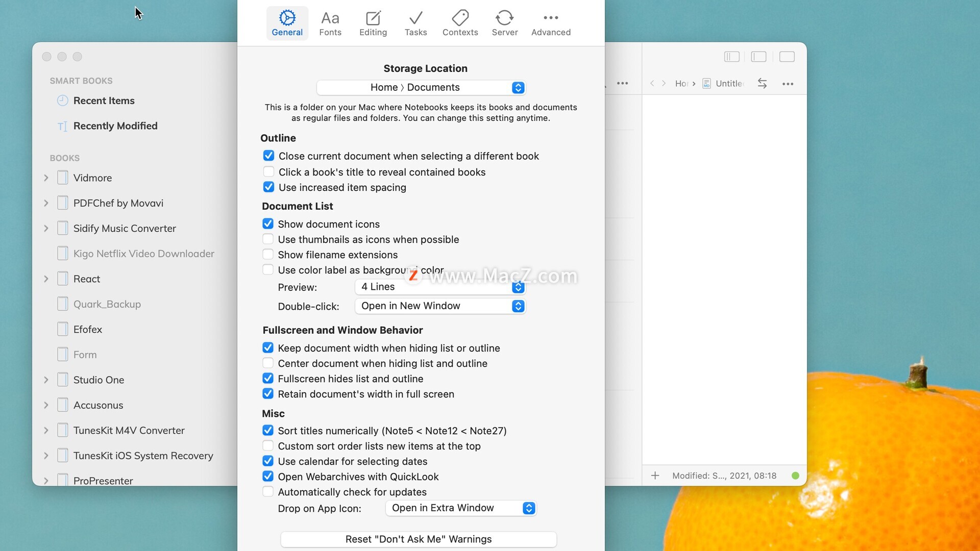Expand TunesKit iOS System Recovery book
The height and width of the screenshot is (551, 980).
click(46, 456)
